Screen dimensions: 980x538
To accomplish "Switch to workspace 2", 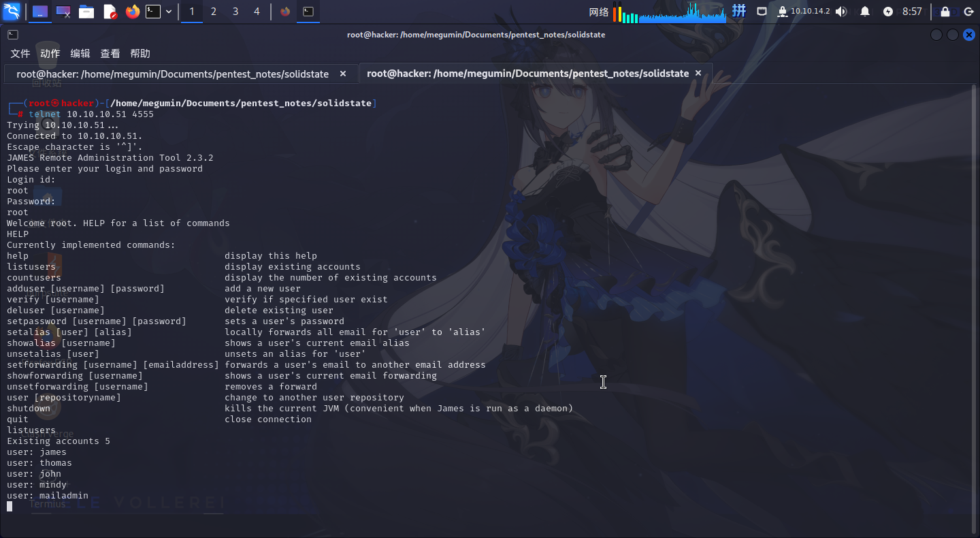I will pos(214,11).
